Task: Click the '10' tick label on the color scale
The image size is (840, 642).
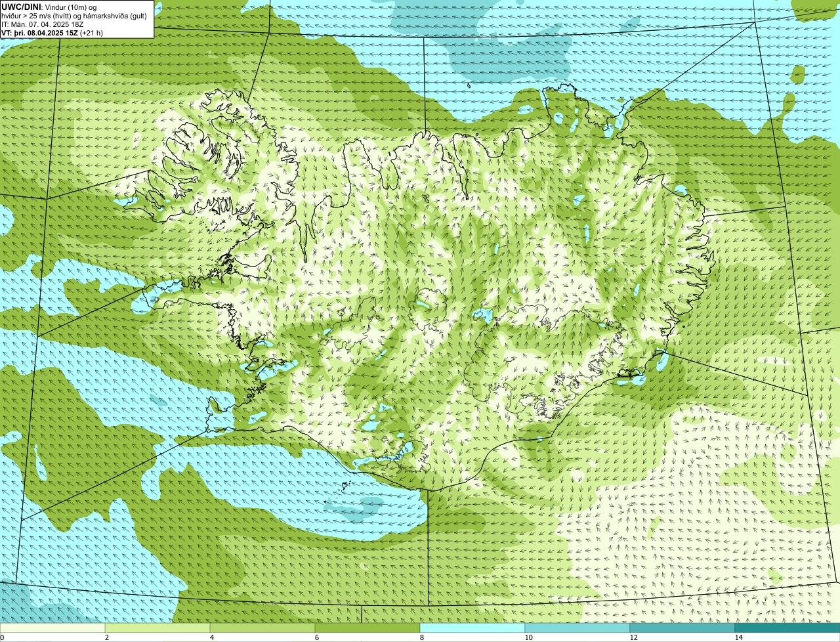Action: pos(528,637)
